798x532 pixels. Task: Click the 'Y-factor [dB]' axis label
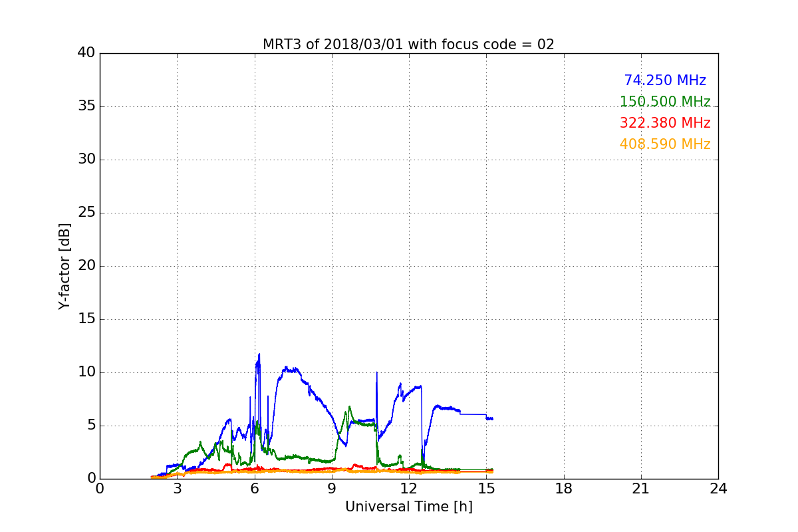click(x=65, y=266)
